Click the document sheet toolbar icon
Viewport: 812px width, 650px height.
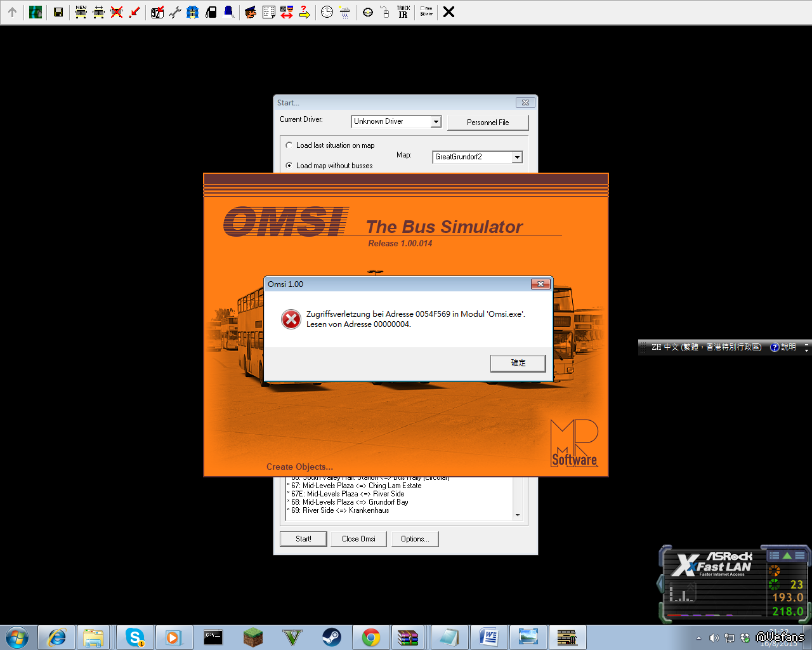coord(269,12)
